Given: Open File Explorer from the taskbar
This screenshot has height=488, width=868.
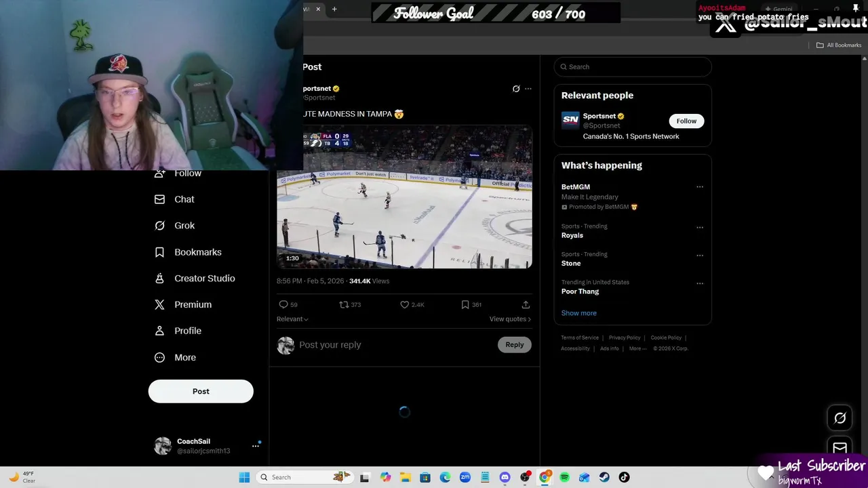Looking at the screenshot, I should pyautogui.click(x=406, y=477).
